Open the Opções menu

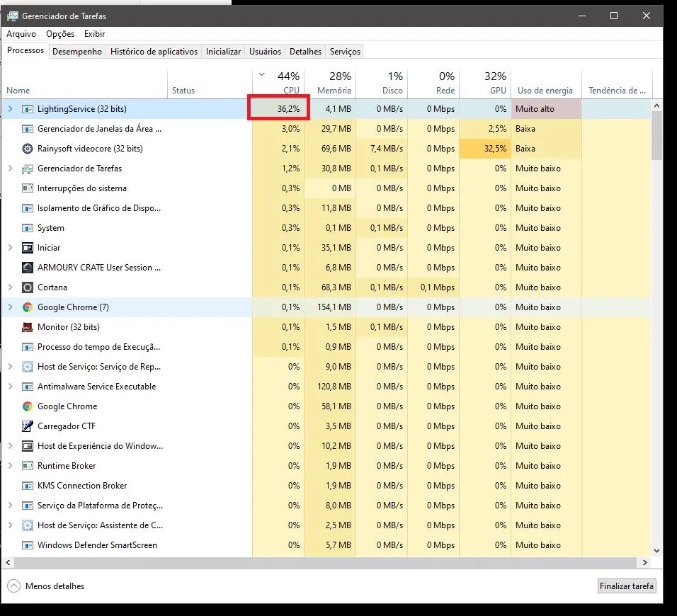point(60,34)
